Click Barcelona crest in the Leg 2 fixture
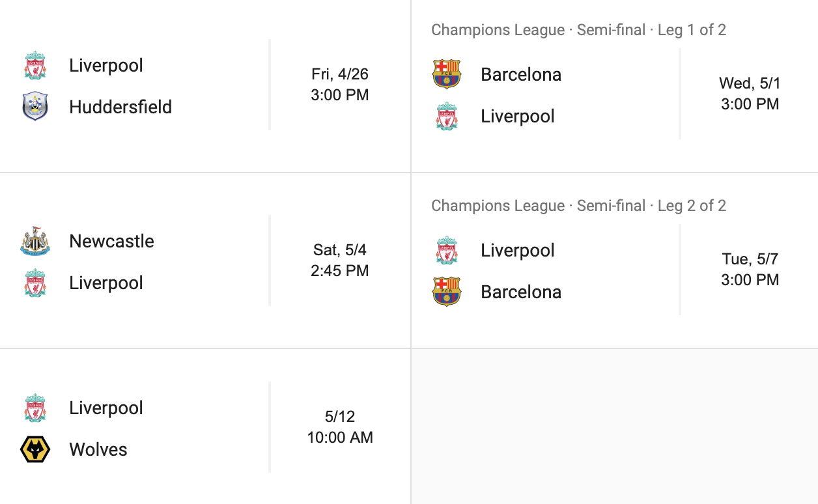818x504 pixels. coord(447,292)
